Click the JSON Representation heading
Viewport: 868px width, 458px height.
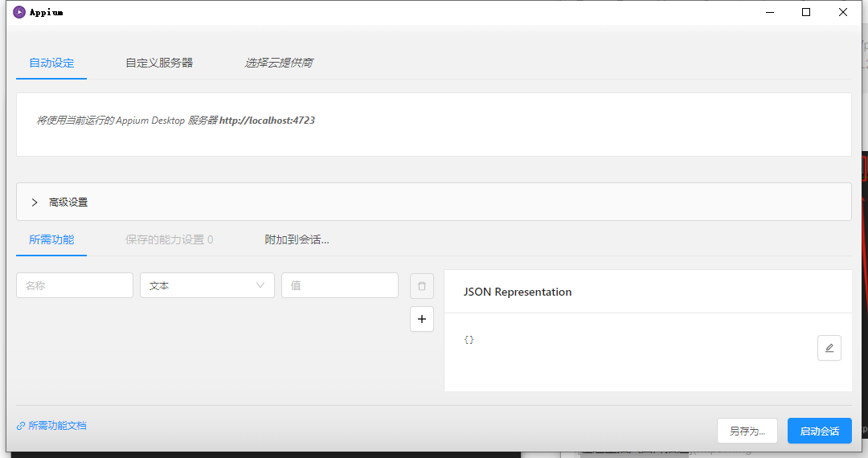point(517,292)
